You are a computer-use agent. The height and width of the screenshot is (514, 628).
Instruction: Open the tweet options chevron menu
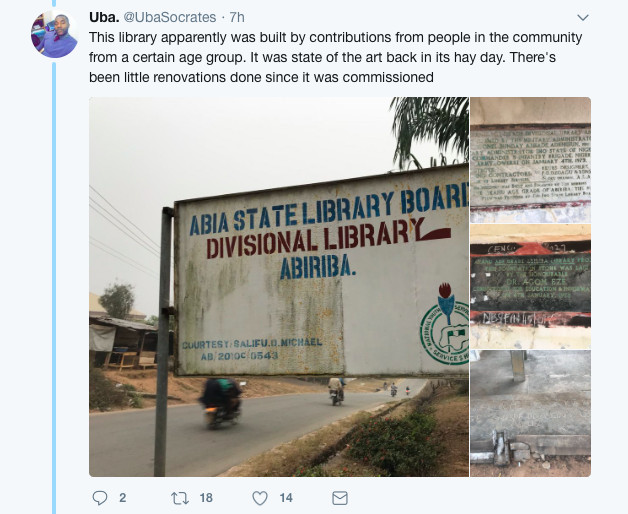coord(583,18)
